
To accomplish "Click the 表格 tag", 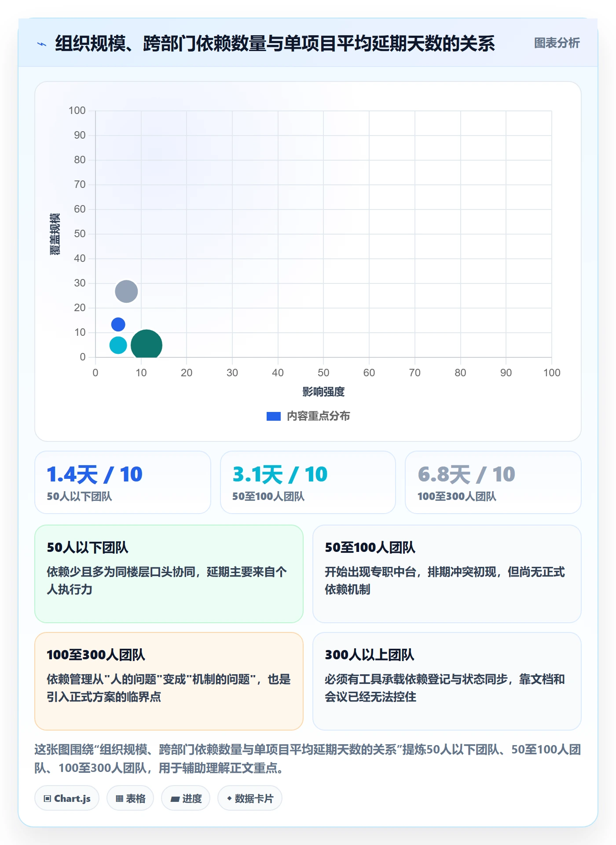I will (130, 798).
